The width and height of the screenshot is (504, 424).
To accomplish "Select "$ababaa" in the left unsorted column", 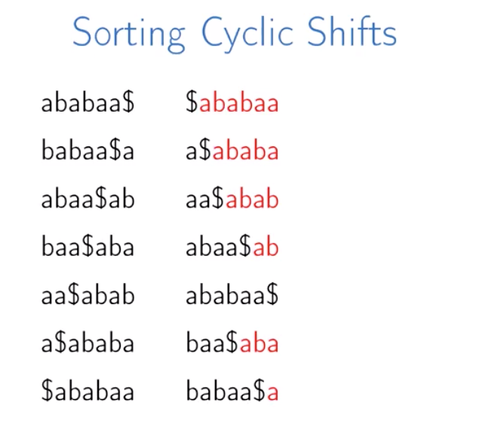I will click(x=88, y=392).
